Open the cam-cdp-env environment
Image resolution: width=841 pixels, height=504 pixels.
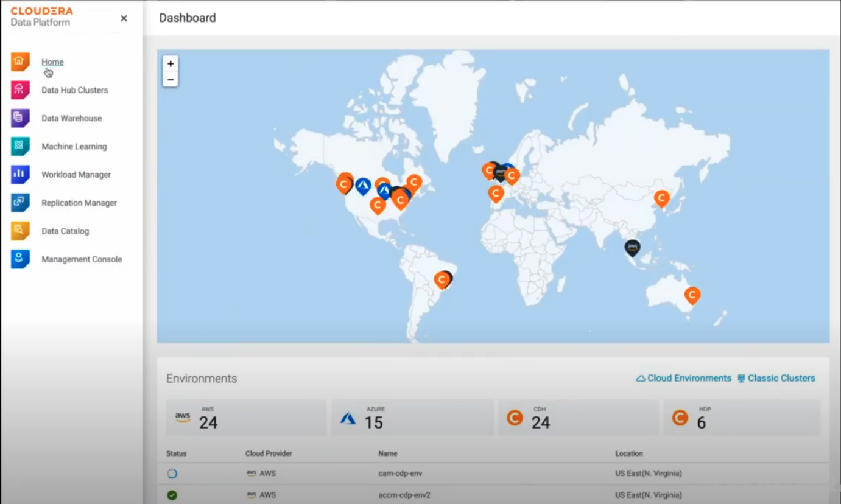pos(401,473)
